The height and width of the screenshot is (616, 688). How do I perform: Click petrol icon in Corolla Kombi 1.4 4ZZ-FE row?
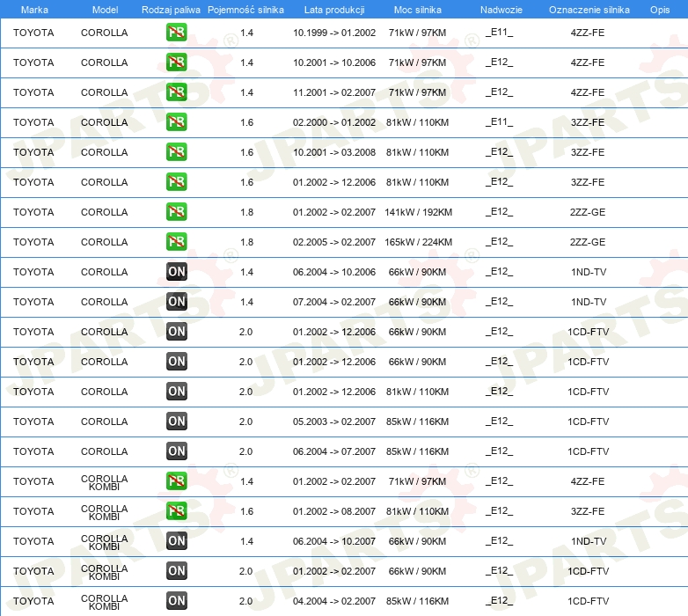pyautogui.click(x=176, y=481)
